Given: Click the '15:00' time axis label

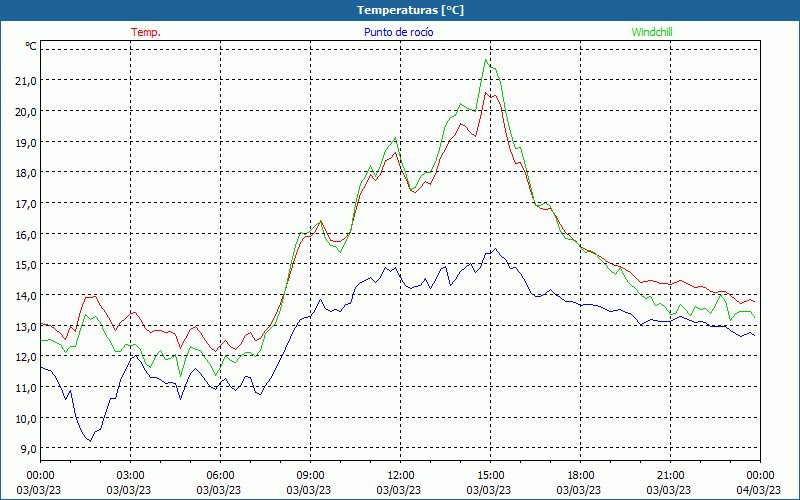Looking at the screenshot, I should pos(490,476).
